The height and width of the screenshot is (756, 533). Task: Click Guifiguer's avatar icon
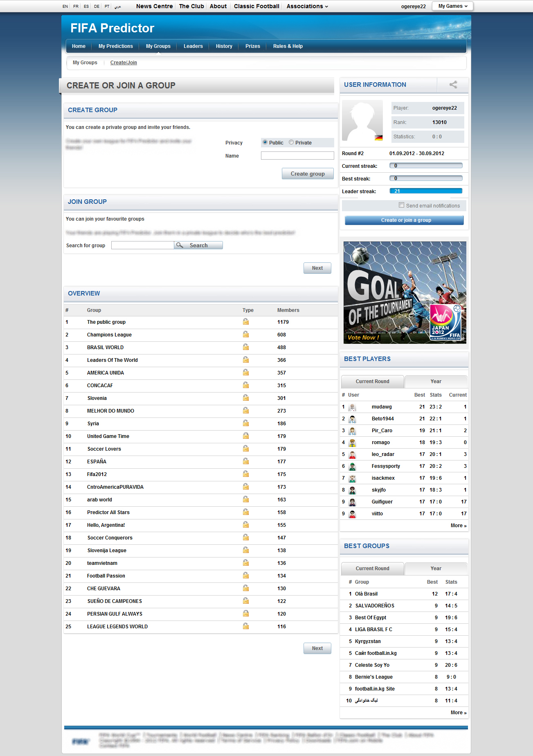[x=352, y=502]
